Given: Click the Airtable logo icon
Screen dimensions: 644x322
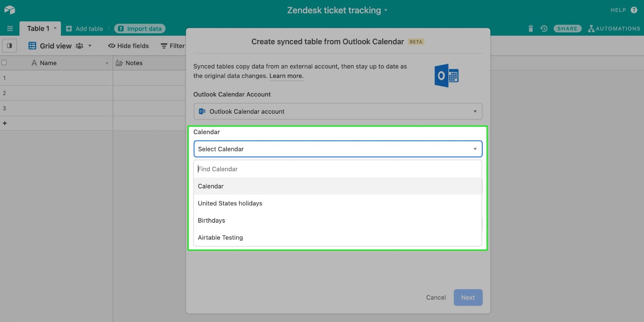Looking at the screenshot, I should click(10, 10).
